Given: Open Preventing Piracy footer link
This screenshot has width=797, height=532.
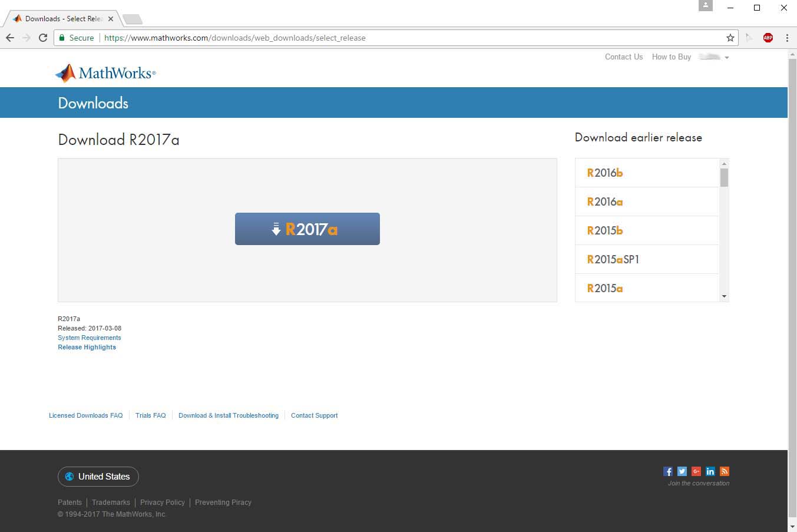Looking at the screenshot, I should [x=223, y=503].
